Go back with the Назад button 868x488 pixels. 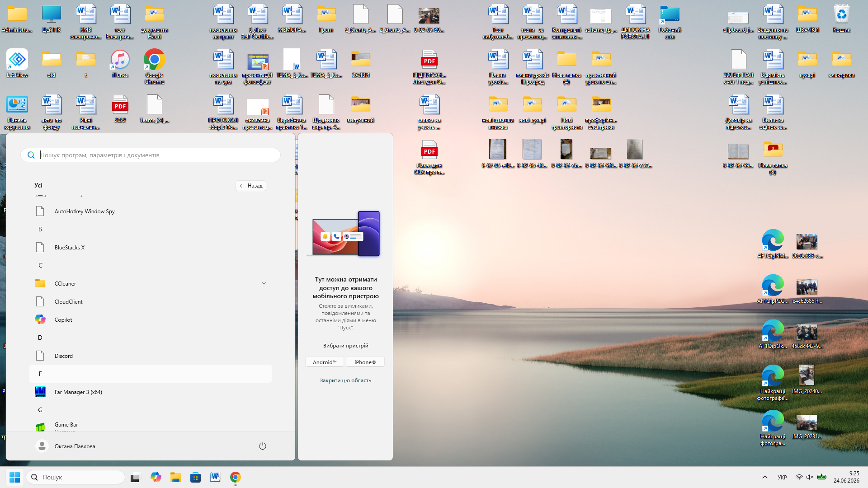pos(251,186)
